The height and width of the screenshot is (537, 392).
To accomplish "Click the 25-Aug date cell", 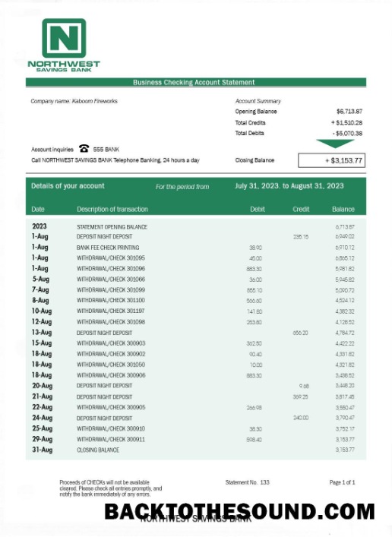I will [42, 428].
